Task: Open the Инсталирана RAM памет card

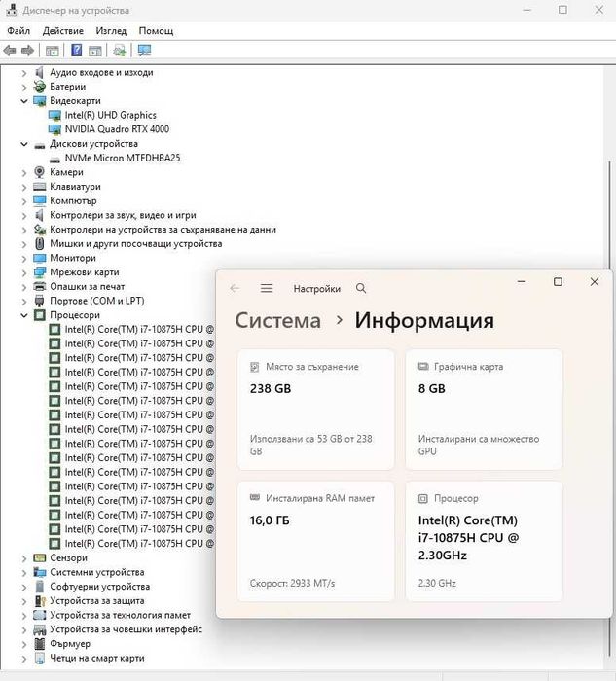Action: pos(316,541)
